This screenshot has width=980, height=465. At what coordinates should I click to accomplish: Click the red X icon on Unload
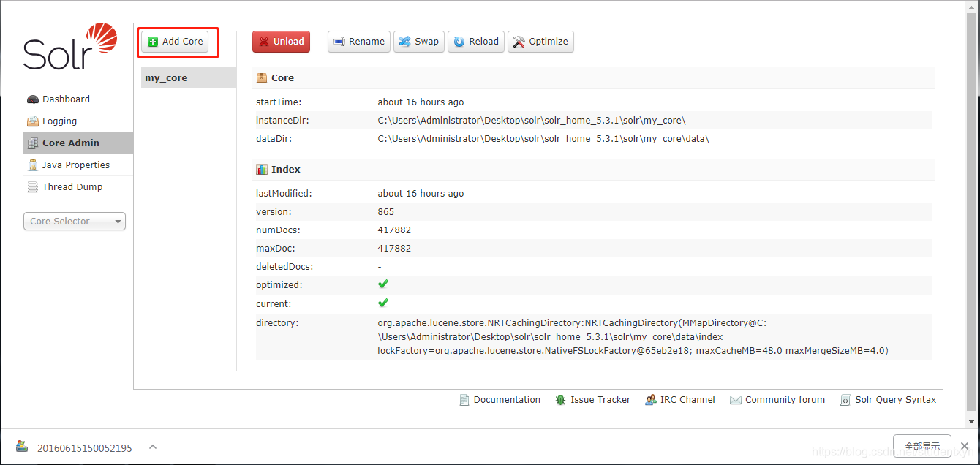[x=264, y=42]
